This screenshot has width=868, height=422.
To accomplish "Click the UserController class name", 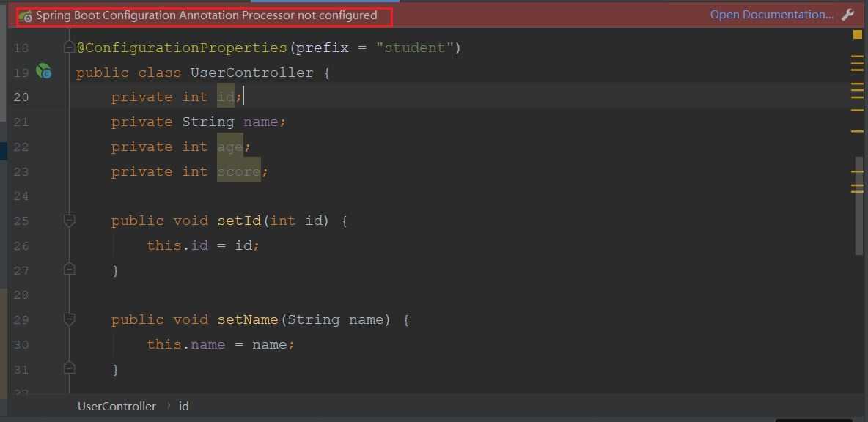I will pyautogui.click(x=252, y=73).
